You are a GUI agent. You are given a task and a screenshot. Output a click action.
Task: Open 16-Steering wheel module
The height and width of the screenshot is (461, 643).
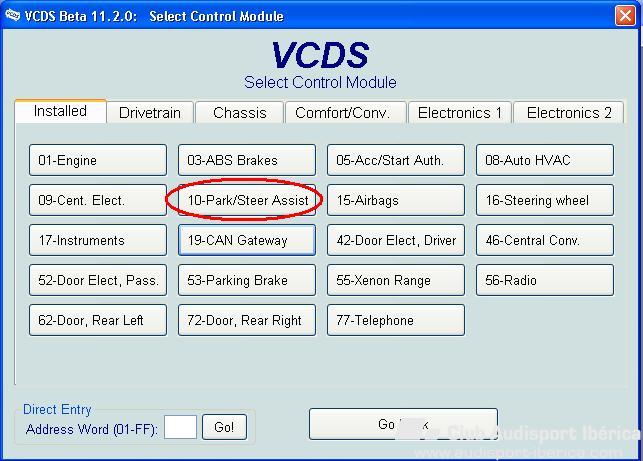[545, 200]
